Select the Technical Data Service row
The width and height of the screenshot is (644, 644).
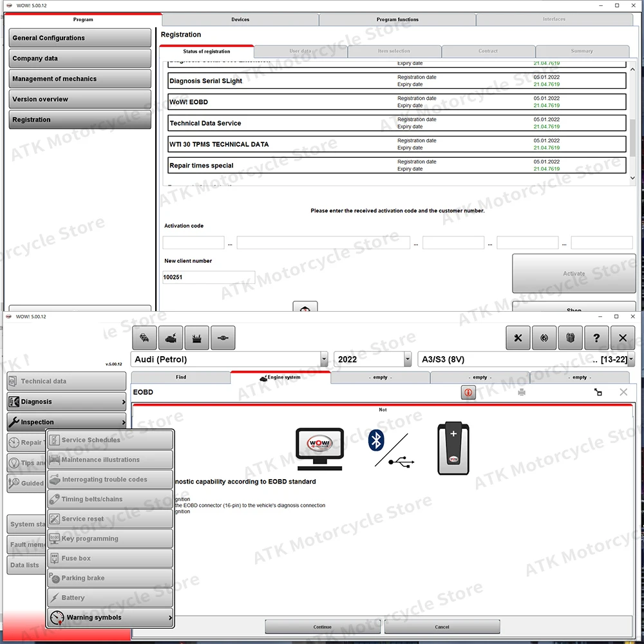point(397,123)
